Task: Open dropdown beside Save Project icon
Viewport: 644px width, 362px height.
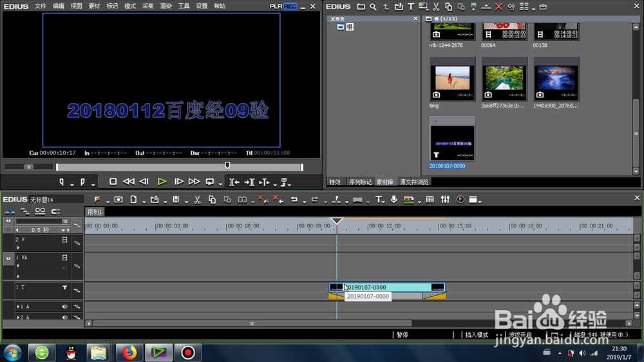Action: pos(187,202)
